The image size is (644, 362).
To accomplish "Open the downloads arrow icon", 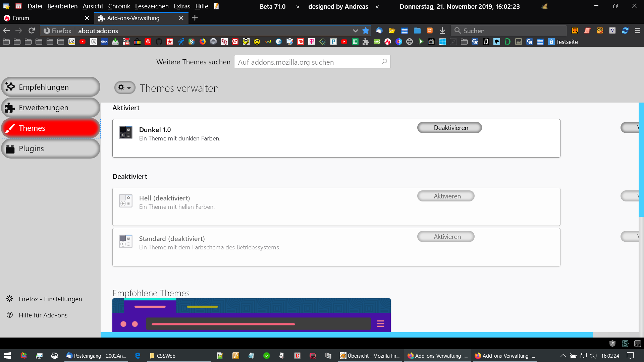I will pos(442,31).
